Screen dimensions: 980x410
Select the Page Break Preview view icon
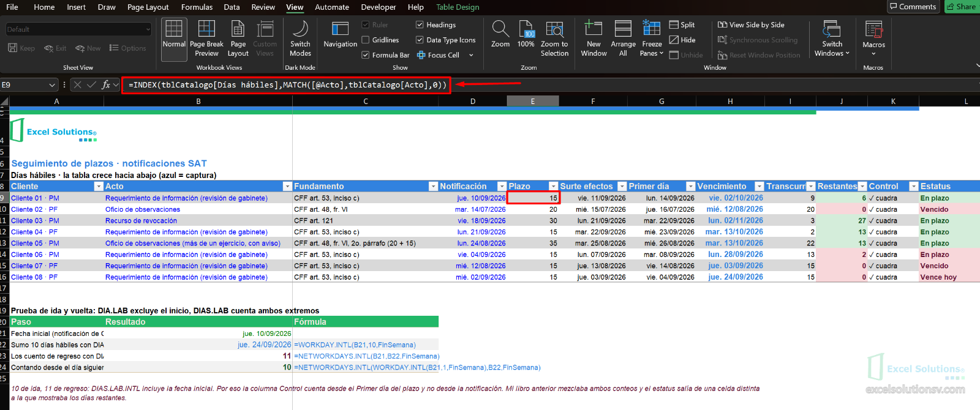coord(206,29)
